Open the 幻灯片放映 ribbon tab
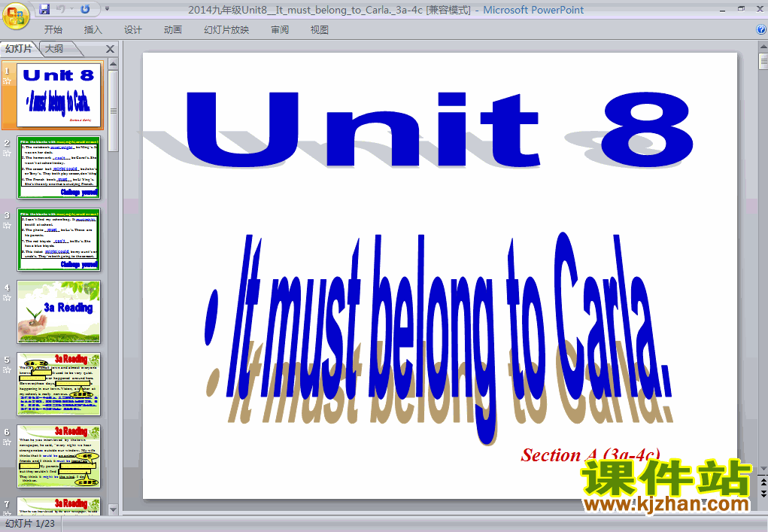 (x=226, y=30)
